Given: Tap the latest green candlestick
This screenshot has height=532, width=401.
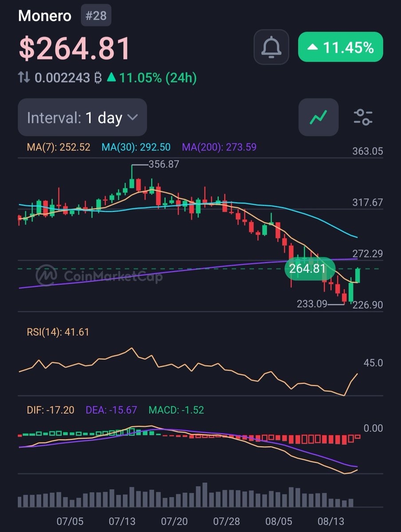Looking at the screenshot, I should tap(358, 275).
